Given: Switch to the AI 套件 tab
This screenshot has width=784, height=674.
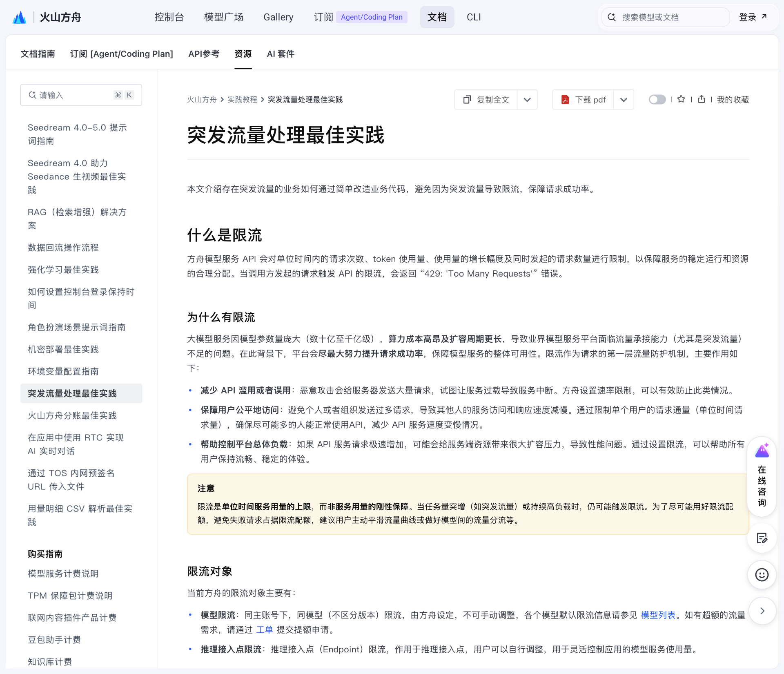Looking at the screenshot, I should pos(281,54).
